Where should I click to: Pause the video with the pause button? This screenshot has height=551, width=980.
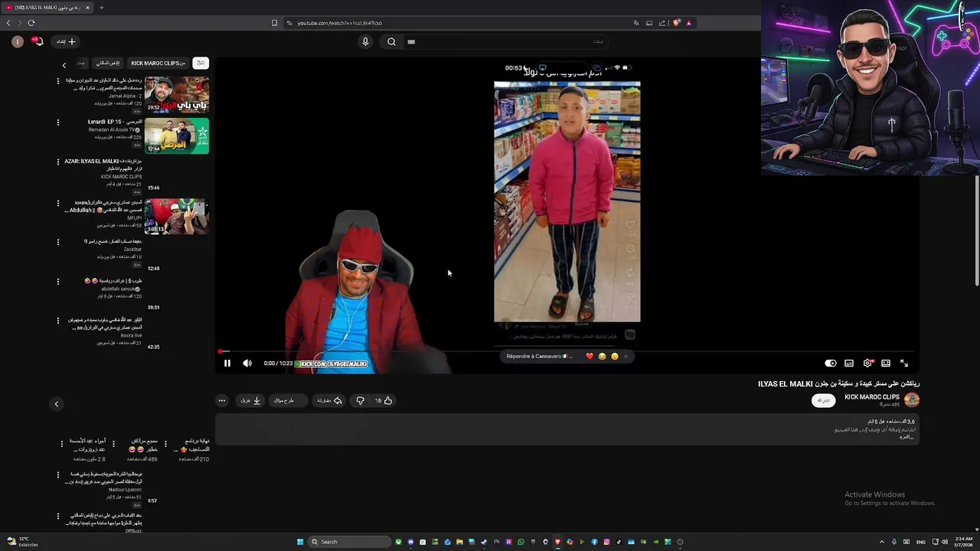[227, 364]
